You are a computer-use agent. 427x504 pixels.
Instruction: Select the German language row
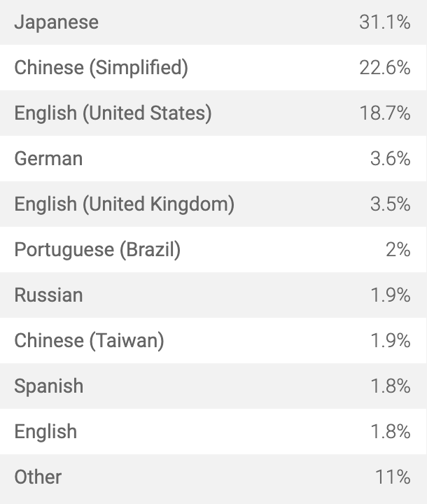point(213,158)
